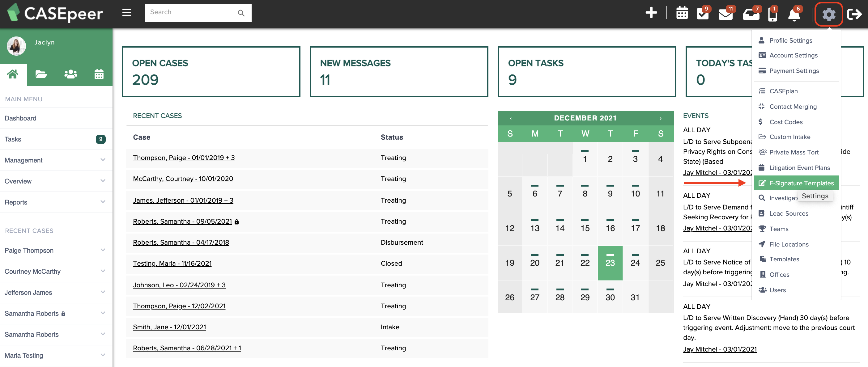This screenshot has width=868, height=367.
Task: Open File Locations menu item
Action: [789, 244]
